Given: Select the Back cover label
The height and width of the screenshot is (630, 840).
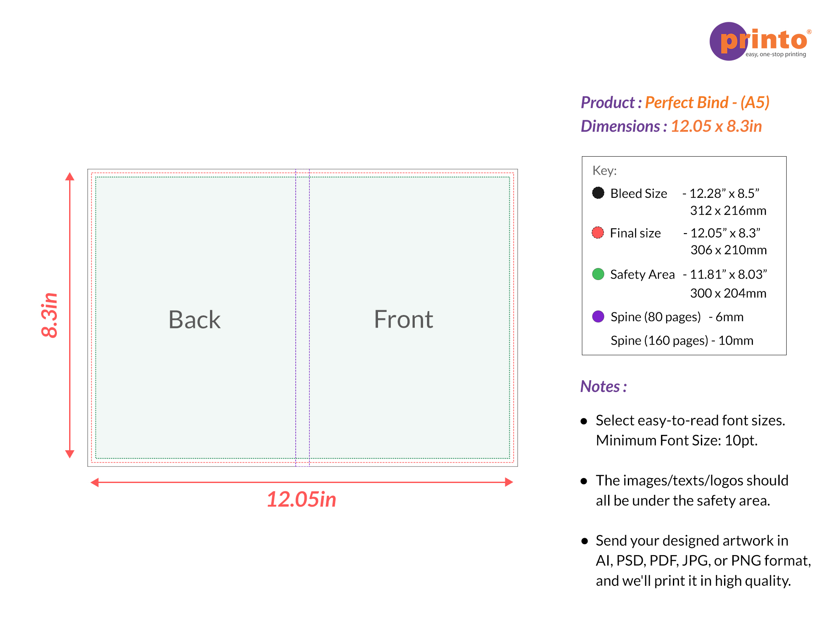Looking at the screenshot, I should [x=194, y=319].
